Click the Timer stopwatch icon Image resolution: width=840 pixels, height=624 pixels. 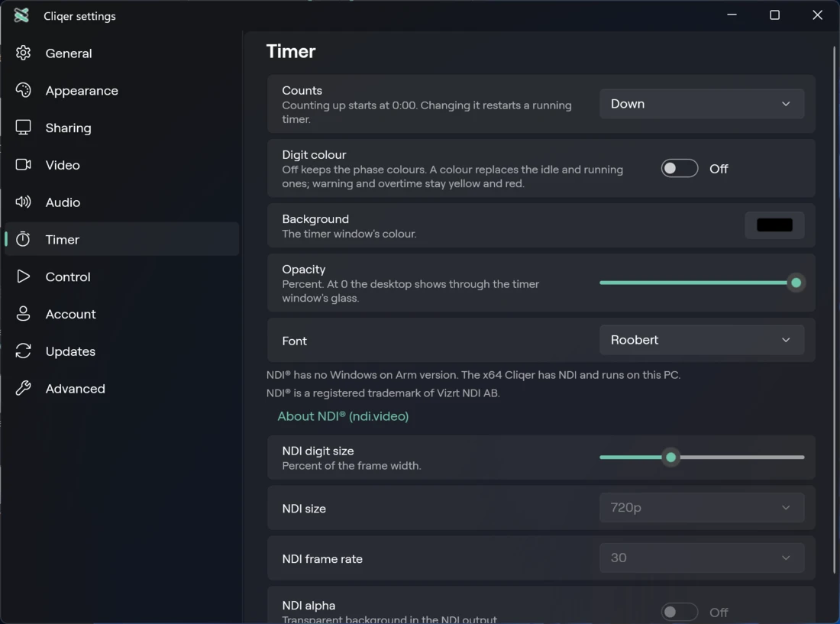coord(23,239)
